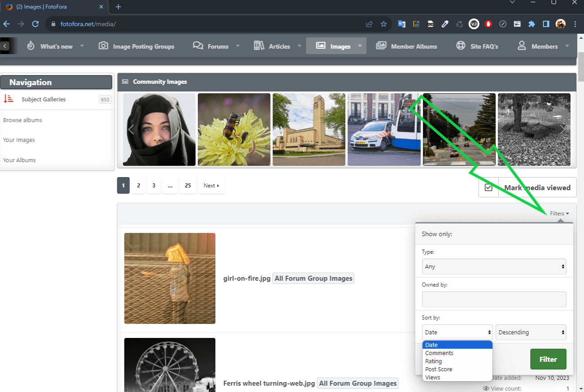This screenshot has height=392, width=584.
Task: Open the Descending sort order dropdown
Action: click(531, 332)
